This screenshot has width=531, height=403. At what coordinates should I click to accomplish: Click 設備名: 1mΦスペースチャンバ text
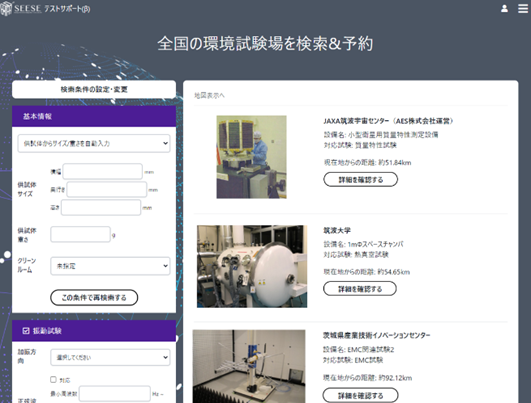pos(363,244)
